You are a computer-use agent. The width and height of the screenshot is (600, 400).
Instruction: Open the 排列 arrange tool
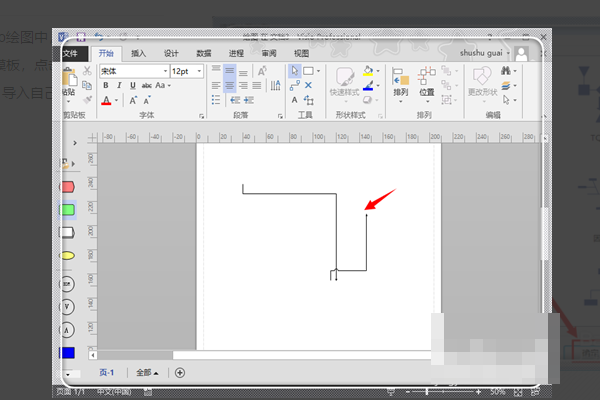point(399,83)
